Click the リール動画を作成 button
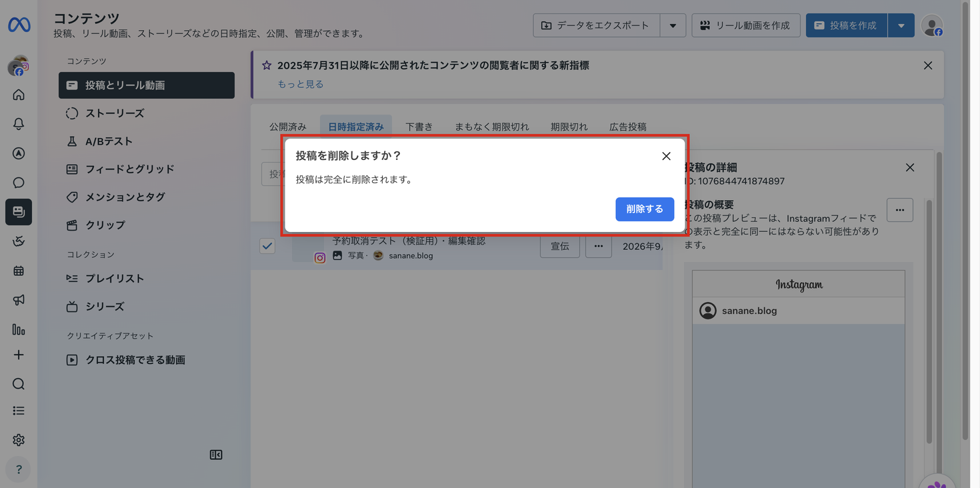This screenshot has height=488, width=980. tap(746, 25)
